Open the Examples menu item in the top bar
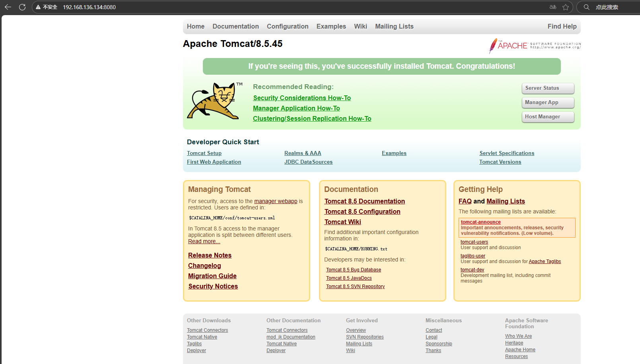This screenshot has height=364, width=640. [x=331, y=26]
